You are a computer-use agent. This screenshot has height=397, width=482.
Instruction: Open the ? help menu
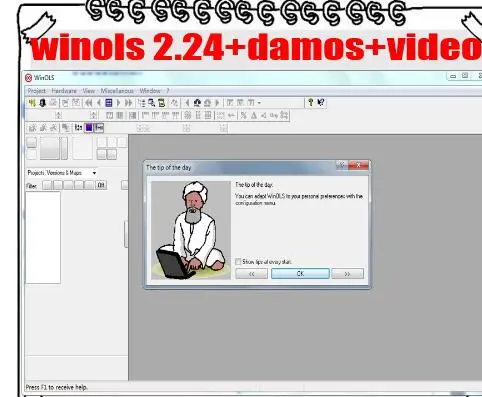click(168, 91)
